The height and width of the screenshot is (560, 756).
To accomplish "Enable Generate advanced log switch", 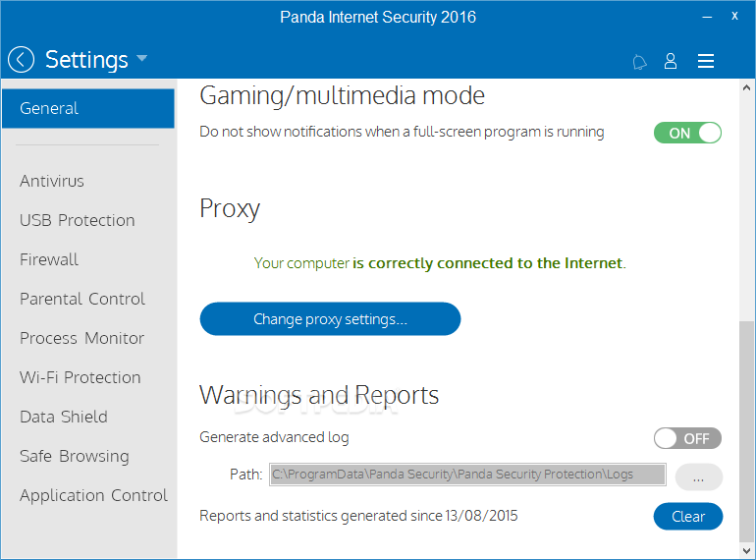I will tap(687, 438).
